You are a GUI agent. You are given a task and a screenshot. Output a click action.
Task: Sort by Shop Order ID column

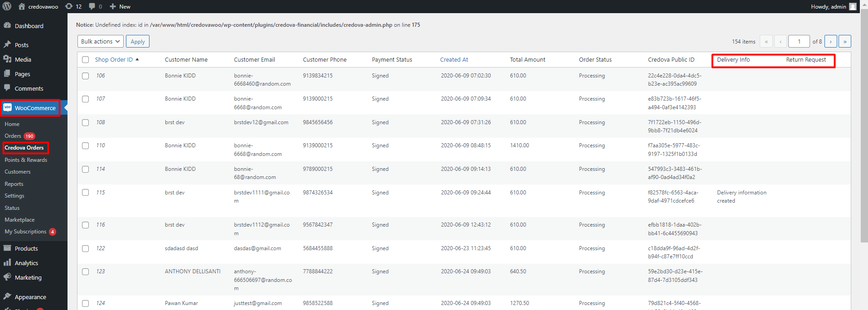point(114,59)
